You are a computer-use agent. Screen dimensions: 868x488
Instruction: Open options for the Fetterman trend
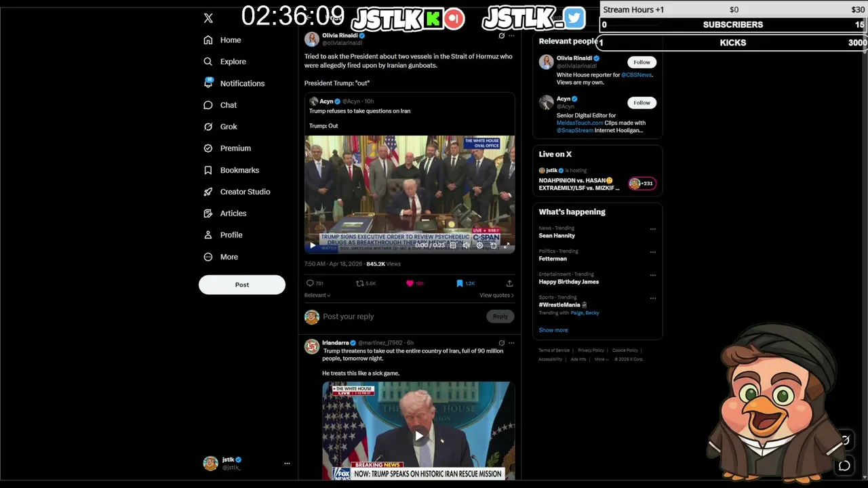click(x=653, y=252)
